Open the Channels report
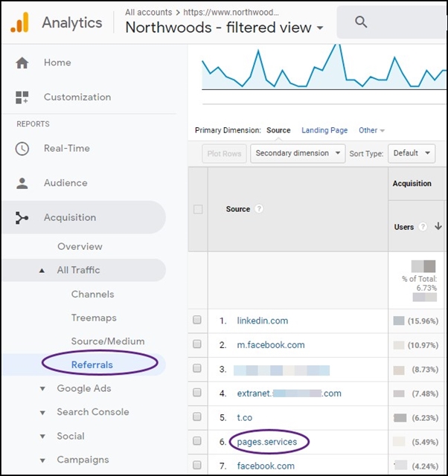The image size is (448, 476). tap(92, 295)
